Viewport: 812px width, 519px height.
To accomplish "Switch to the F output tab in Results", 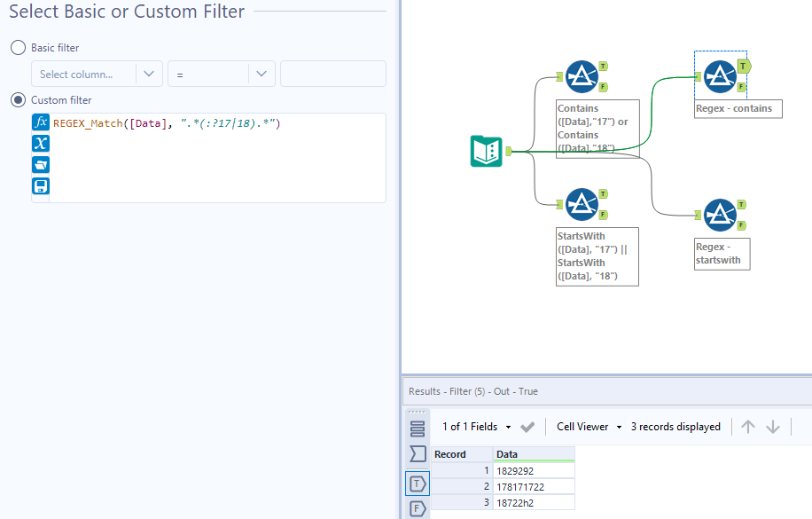I will [416, 509].
